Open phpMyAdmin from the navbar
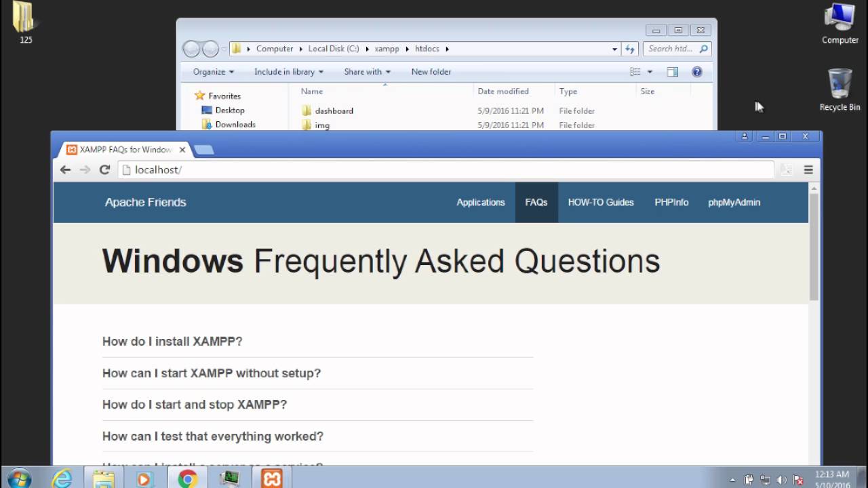The image size is (868, 488). point(734,202)
